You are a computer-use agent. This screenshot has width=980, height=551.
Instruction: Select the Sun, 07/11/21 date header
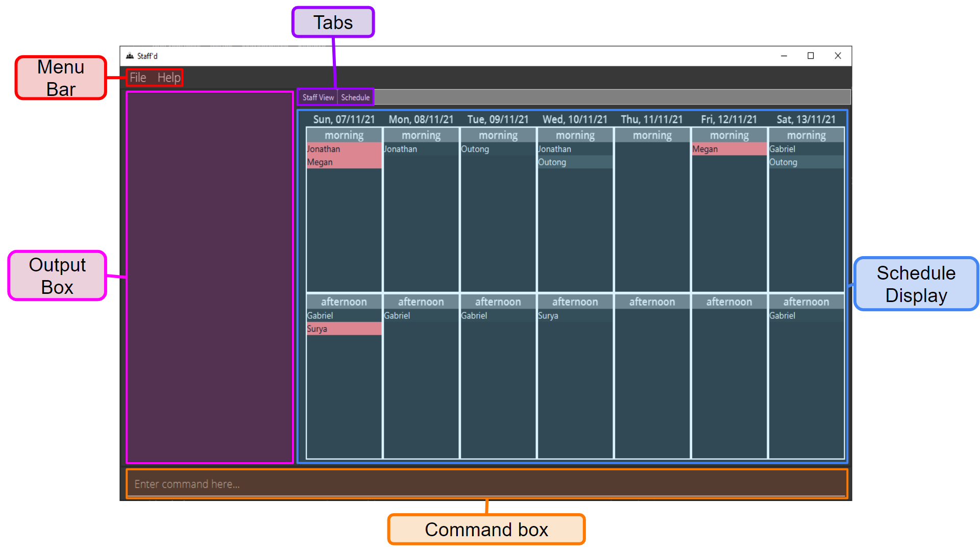pos(344,119)
